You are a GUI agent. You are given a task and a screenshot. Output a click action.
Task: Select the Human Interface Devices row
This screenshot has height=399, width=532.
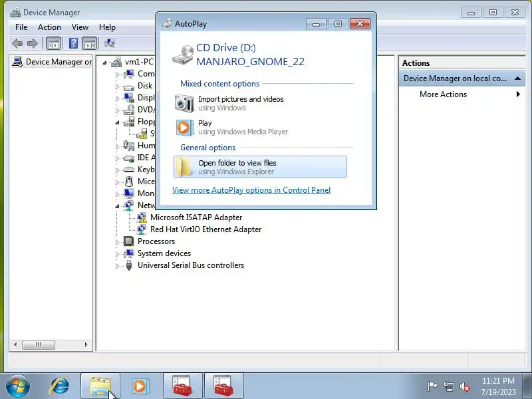point(139,146)
